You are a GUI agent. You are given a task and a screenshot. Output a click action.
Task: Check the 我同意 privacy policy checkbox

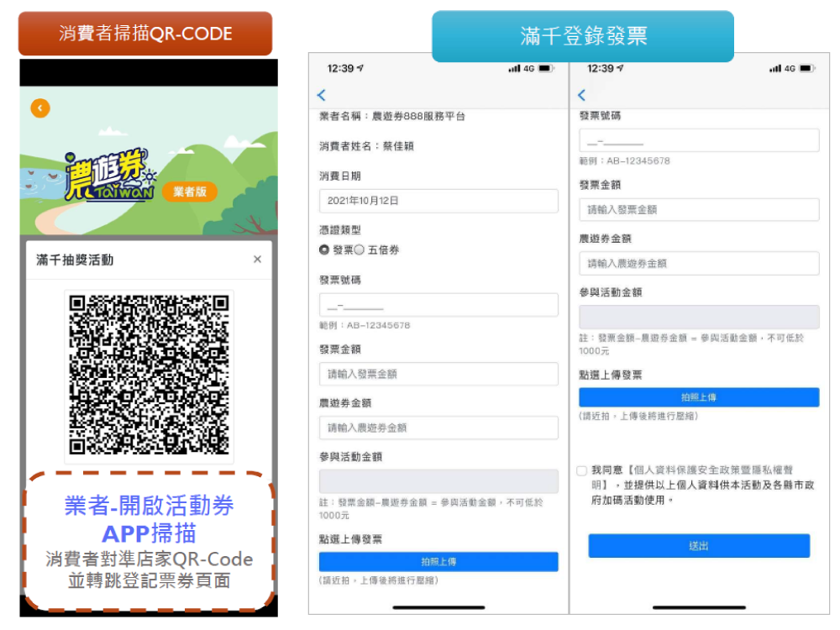pyautogui.click(x=582, y=471)
